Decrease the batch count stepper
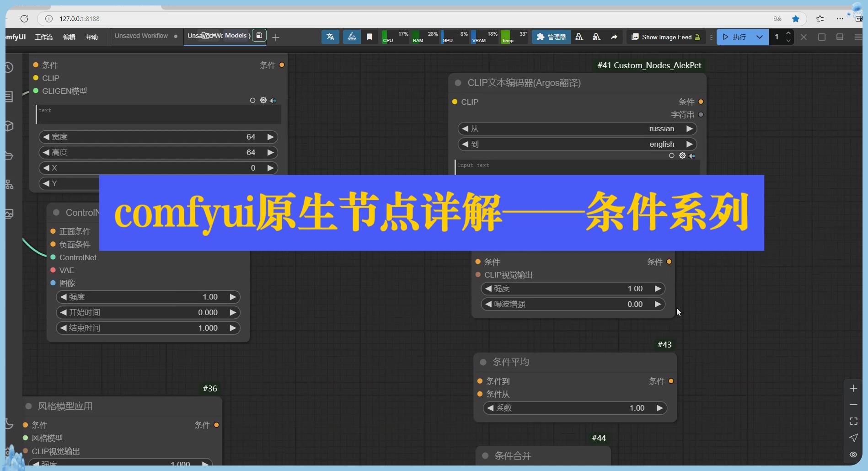This screenshot has height=471, width=868. pyautogui.click(x=788, y=41)
